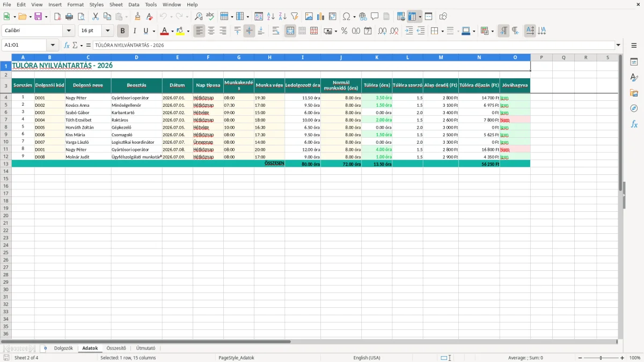Toggle Italic formatting

tap(135, 31)
